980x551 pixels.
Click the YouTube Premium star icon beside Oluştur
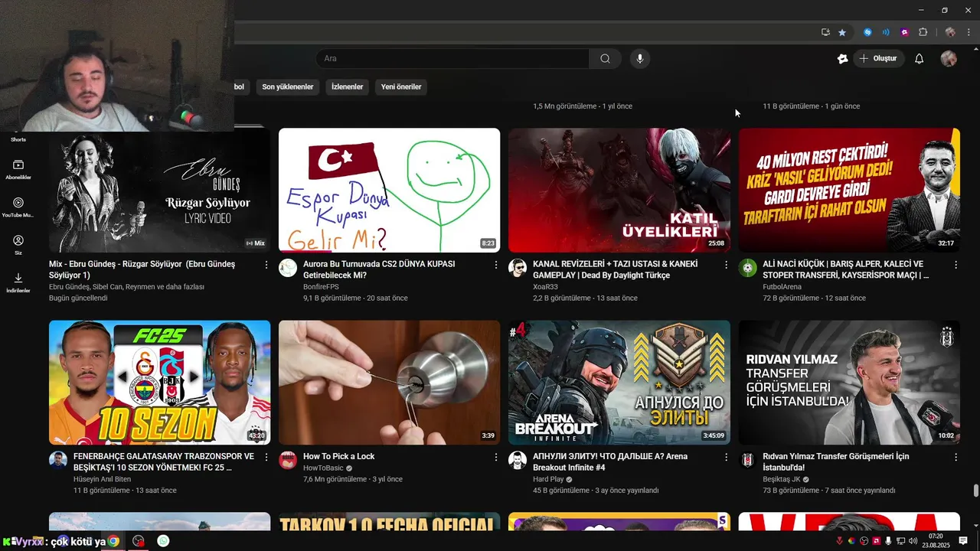[843, 59]
